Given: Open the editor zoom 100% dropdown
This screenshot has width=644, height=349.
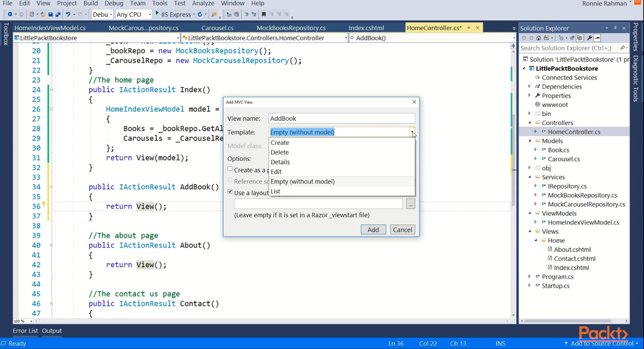Looking at the screenshot, I should coord(31,321).
